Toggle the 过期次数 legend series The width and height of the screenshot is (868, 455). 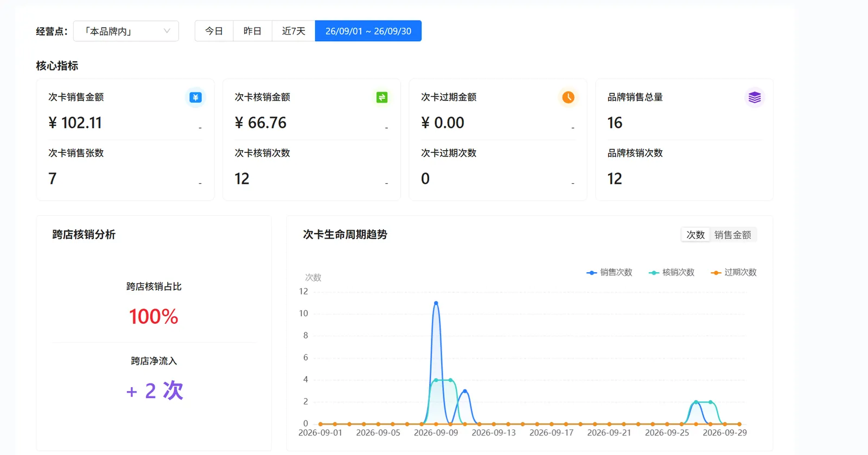733,272
